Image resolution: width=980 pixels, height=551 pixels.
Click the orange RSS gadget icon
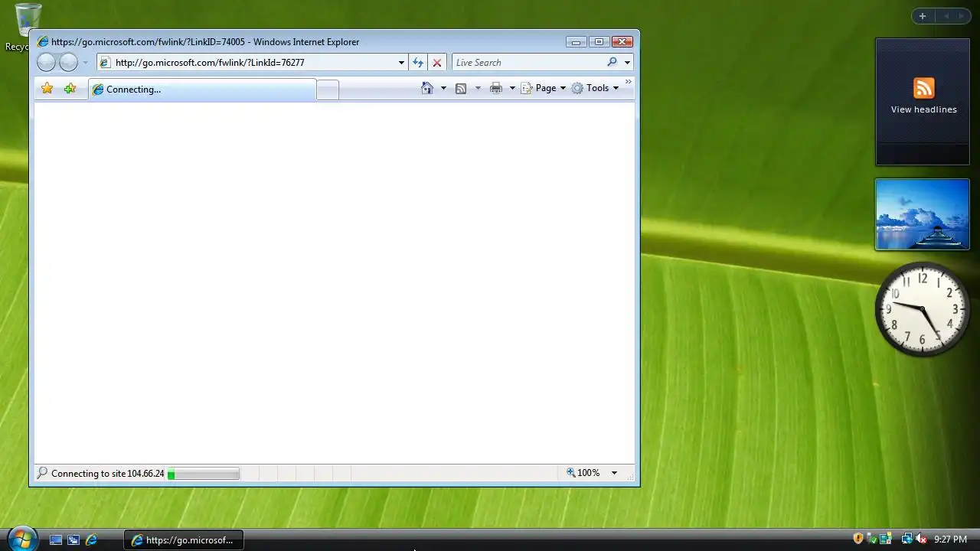click(923, 88)
